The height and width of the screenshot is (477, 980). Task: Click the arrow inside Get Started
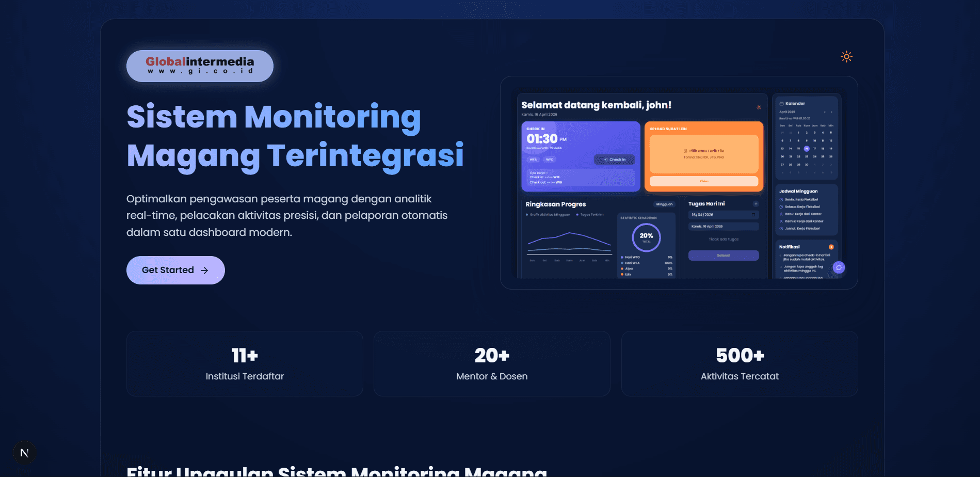point(204,271)
